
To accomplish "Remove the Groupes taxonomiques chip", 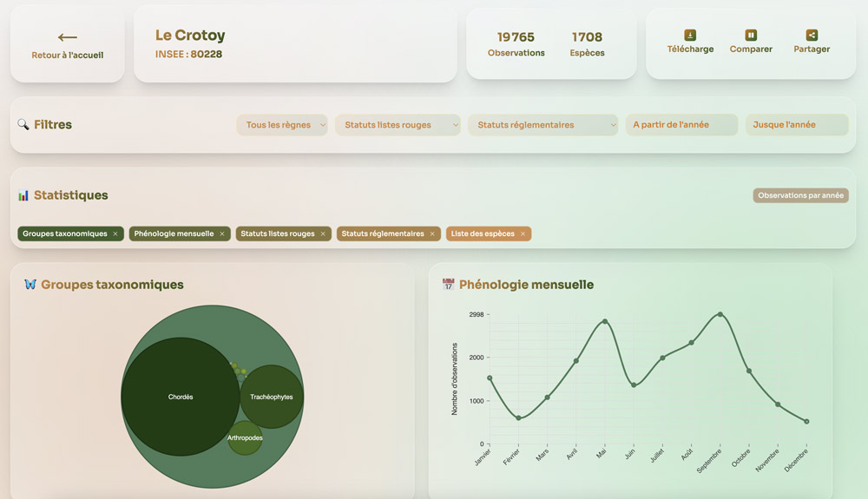I will pos(115,234).
